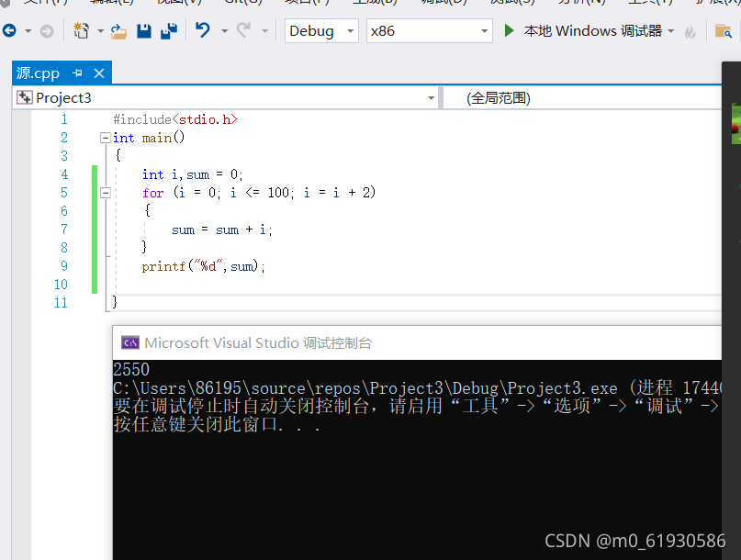Open the Undo history dropdown arrow
The image size is (741, 560).
[x=224, y=31]
